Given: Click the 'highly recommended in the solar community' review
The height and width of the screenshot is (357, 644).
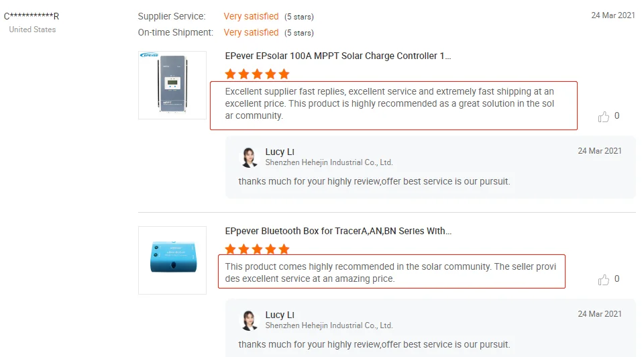Looking at the screenshot, I should (391, 272).
